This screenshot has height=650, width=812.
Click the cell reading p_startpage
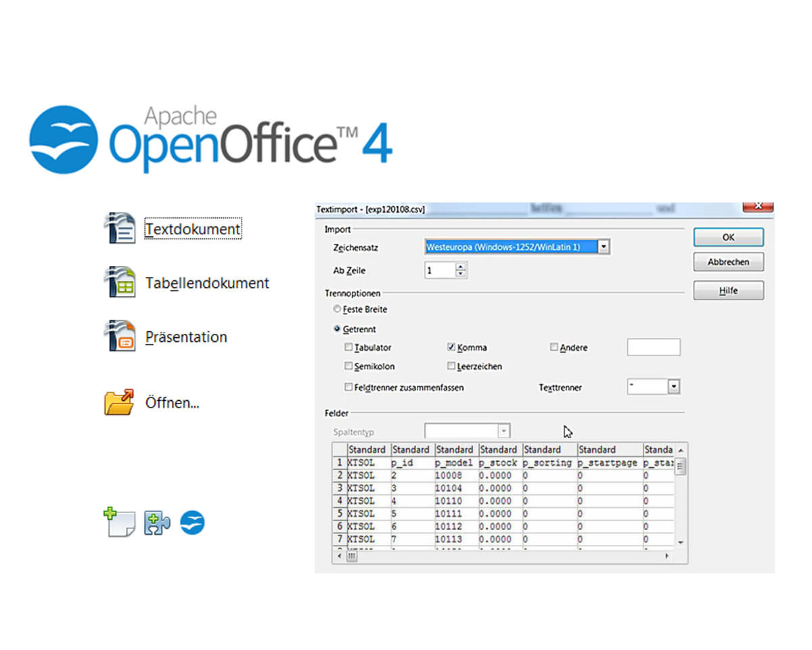[609, 463]
